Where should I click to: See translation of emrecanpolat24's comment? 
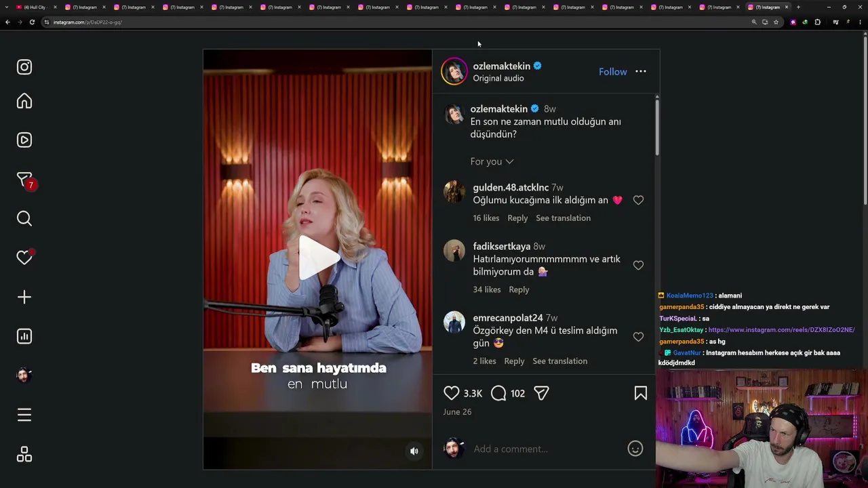click(559, 361)
